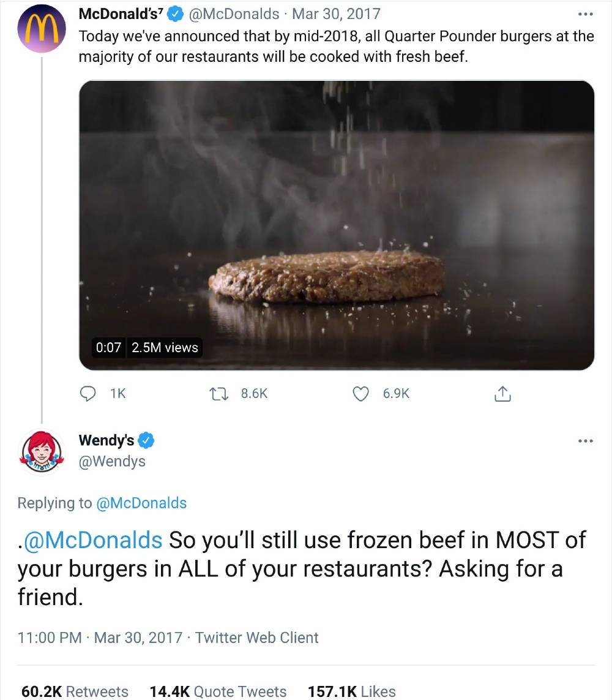This screenshot has width=612, height=700.
Task: Click the reply icon on McDonald's tweet
Action: pyautogui.click(x=88, y=394)
